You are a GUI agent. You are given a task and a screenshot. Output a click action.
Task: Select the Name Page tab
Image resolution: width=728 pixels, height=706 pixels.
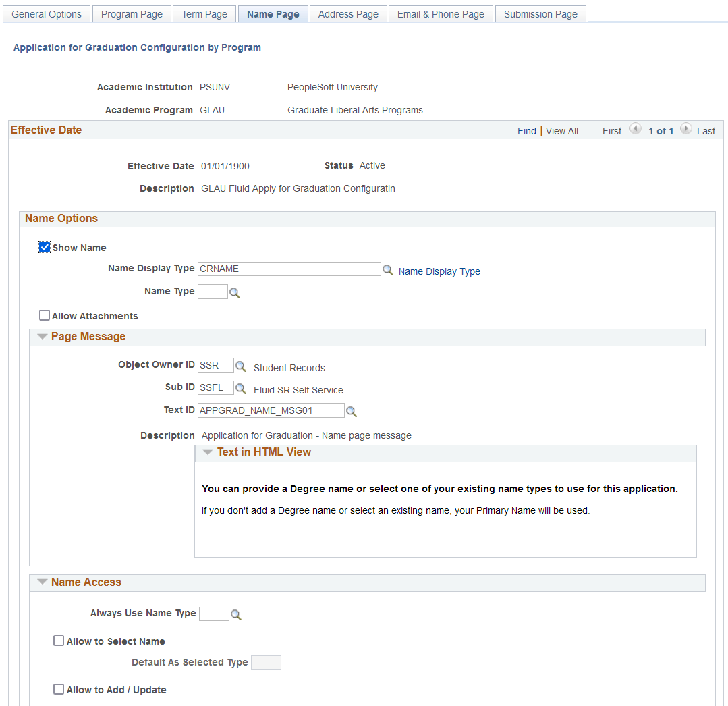click(273, 14)
